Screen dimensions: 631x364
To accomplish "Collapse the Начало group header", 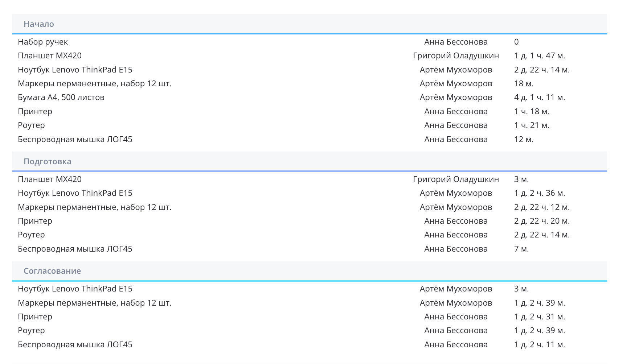I will coord(39,24).
